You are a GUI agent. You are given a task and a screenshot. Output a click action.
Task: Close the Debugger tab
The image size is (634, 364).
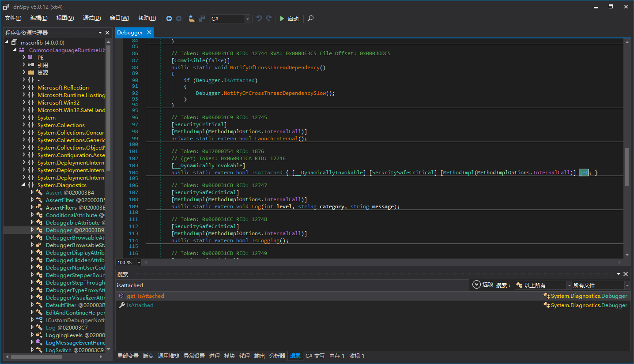149,32
